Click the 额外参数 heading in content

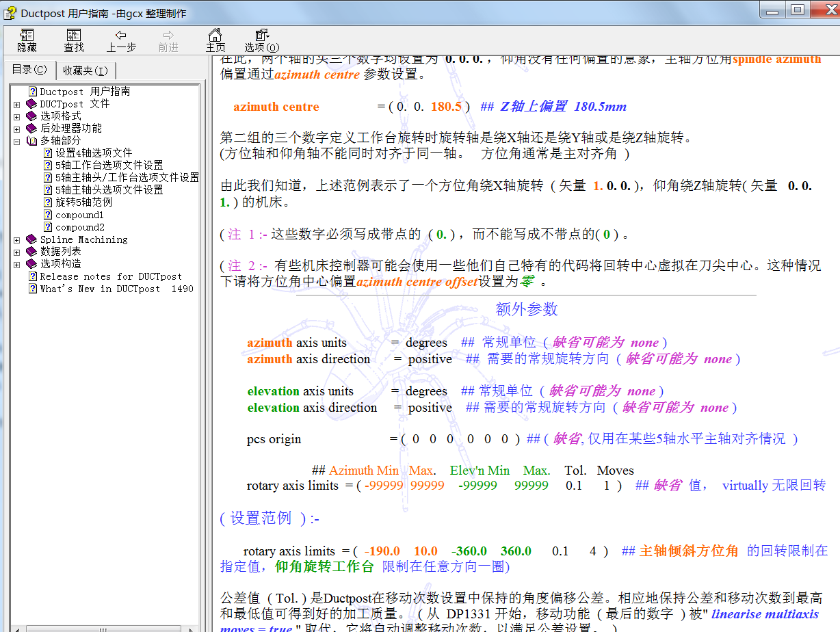click(x=527, y=309)
